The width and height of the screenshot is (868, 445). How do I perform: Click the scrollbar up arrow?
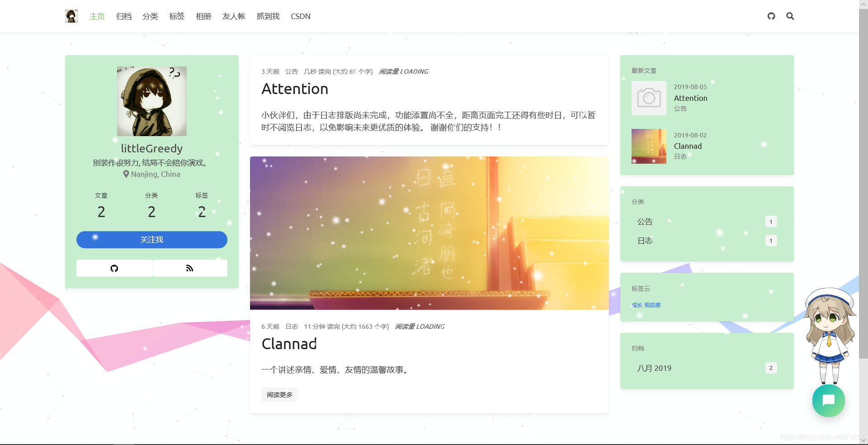point(863,4)
